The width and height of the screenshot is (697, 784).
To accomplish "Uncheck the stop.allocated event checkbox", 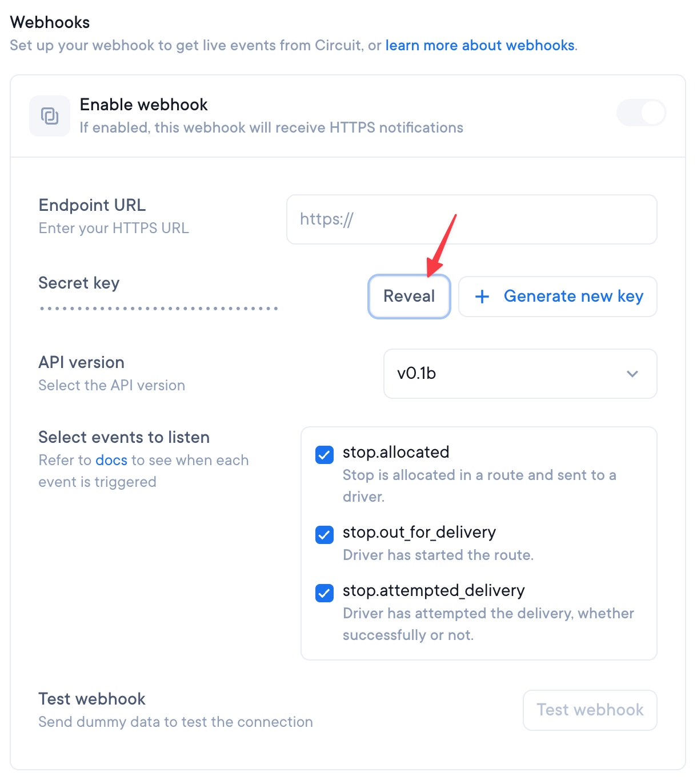I will (x=325, y=455).
